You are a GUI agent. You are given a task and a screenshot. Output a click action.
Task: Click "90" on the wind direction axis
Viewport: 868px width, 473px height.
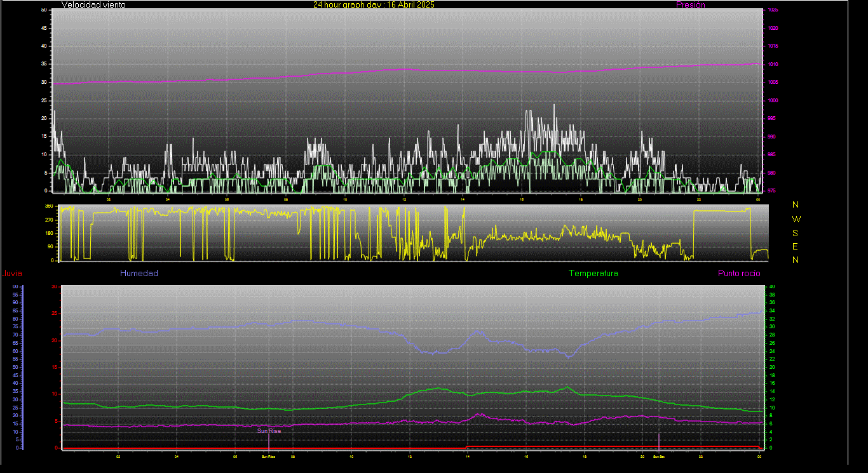[x=50, y=247]
